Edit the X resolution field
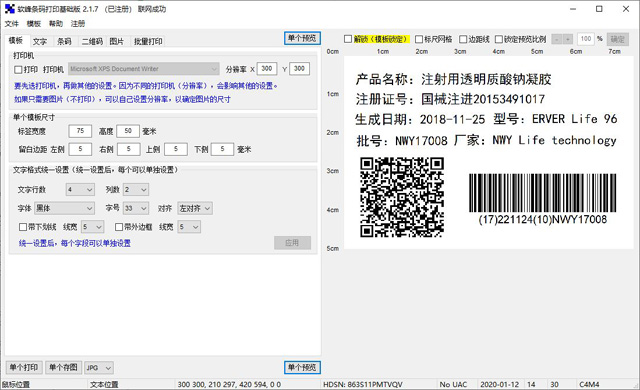Screen dimensions: 640x390 coord(267,69)
